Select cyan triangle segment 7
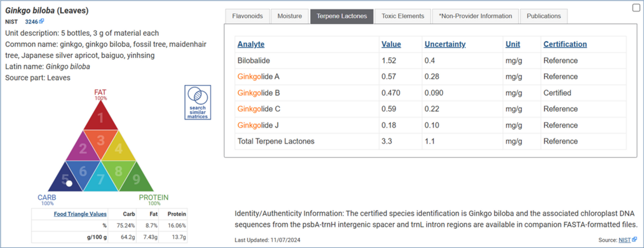Screen dimensions: 644x248 point(101,179)
